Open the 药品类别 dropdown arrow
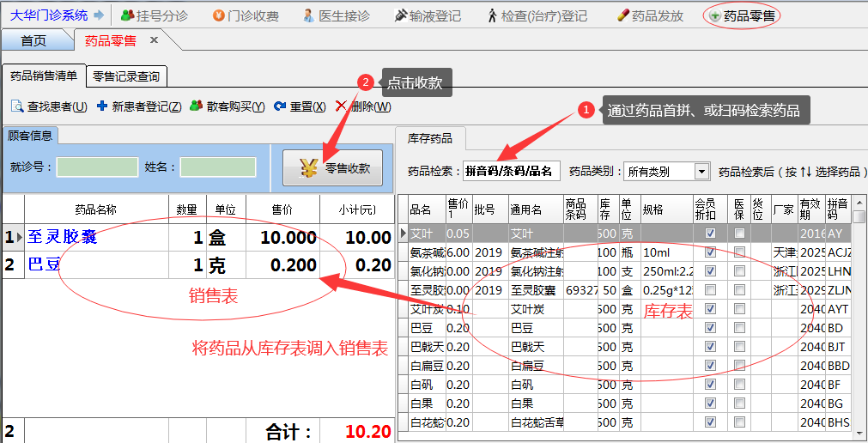 point(702,172)
